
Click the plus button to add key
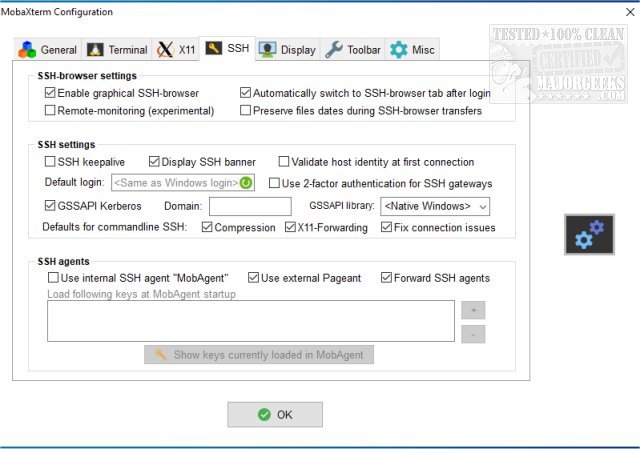[473, 310]
